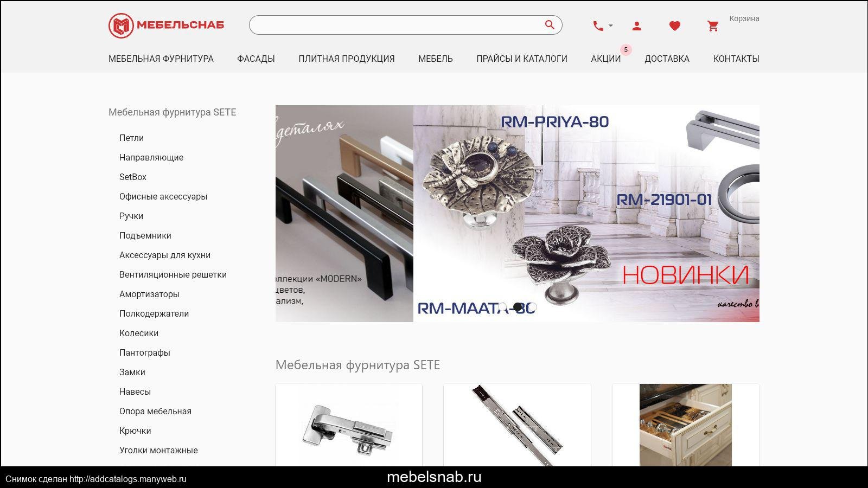Open the Навесы category
Image resolution: width=868 pixels, height=488 pixels.
coord(135,391)
